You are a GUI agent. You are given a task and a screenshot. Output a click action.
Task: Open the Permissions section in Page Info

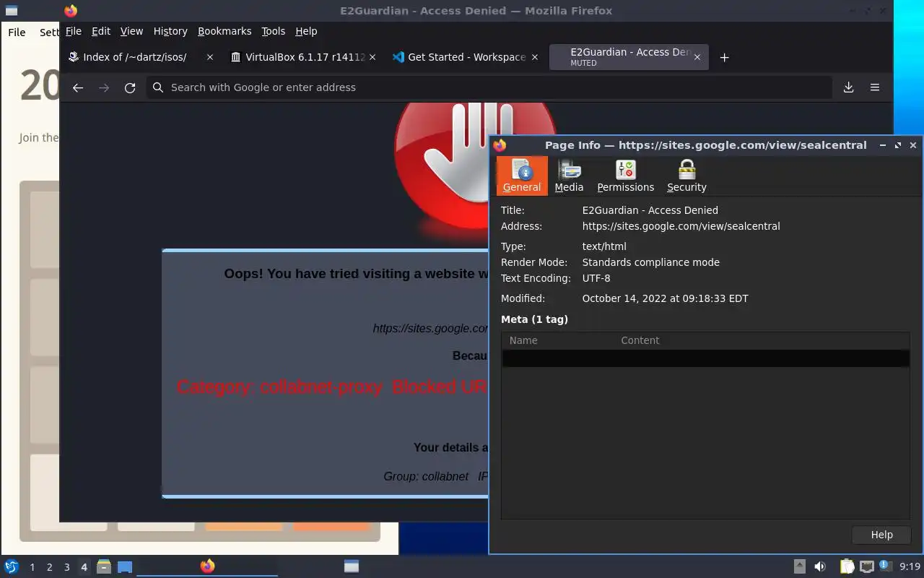click(x=626, y=176)
